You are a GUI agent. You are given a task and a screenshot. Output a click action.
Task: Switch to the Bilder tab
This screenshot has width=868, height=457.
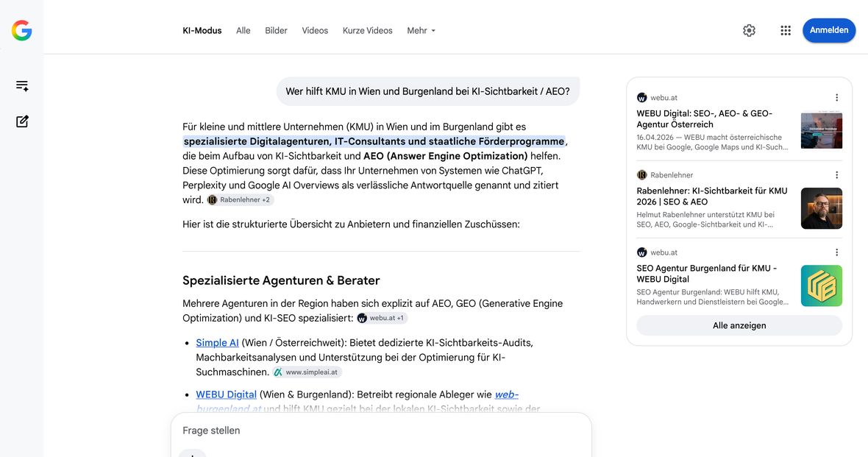coord(276,30)
